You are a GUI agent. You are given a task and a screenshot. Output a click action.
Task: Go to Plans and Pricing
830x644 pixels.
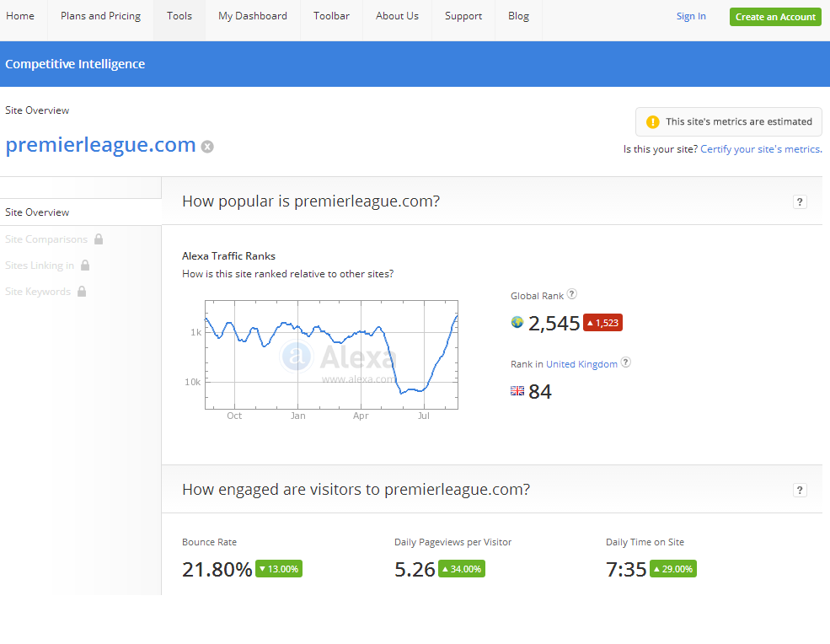pyautogui.click(x=100, y=16)
